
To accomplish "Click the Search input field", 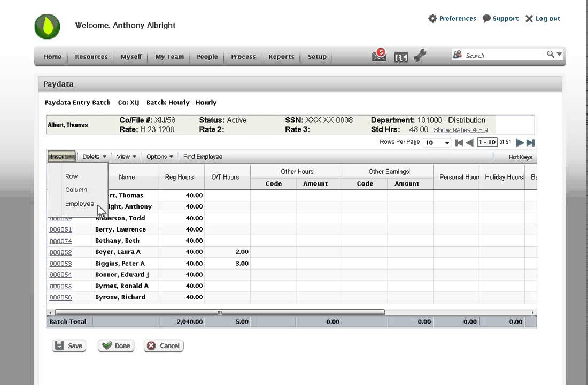I will pyautogui.click(x=504, y=55).
